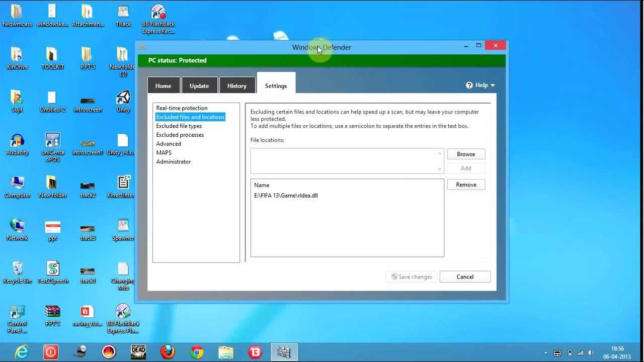The image size is (644, 362).
Task: Show hidden system tray icons
Action: pos(546,353)
